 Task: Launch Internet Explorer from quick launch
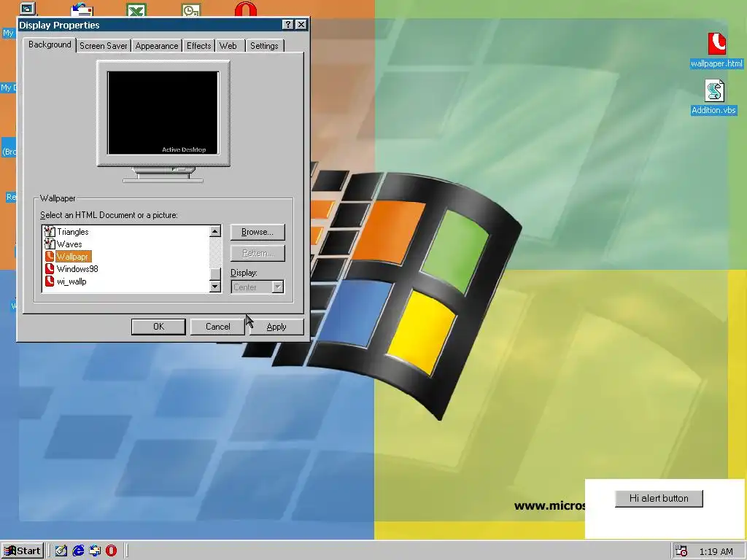(77, 551)
